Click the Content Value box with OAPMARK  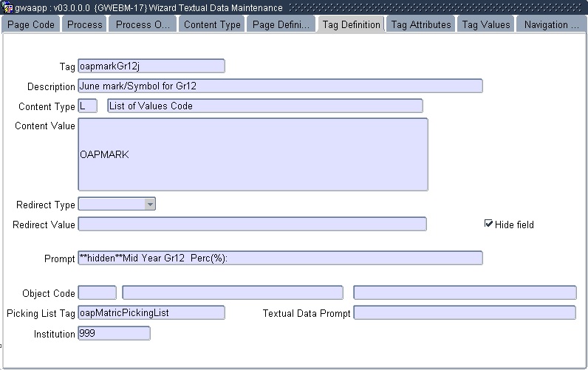253,154
